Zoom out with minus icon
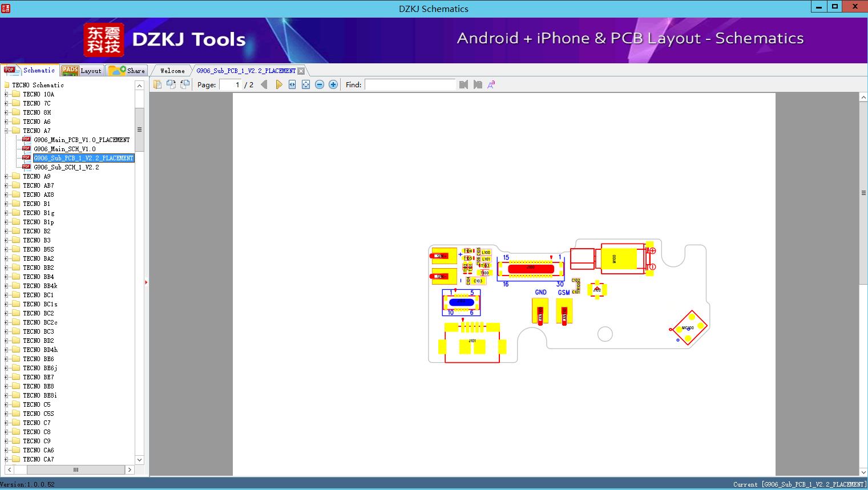 click(x=320, y=84)
